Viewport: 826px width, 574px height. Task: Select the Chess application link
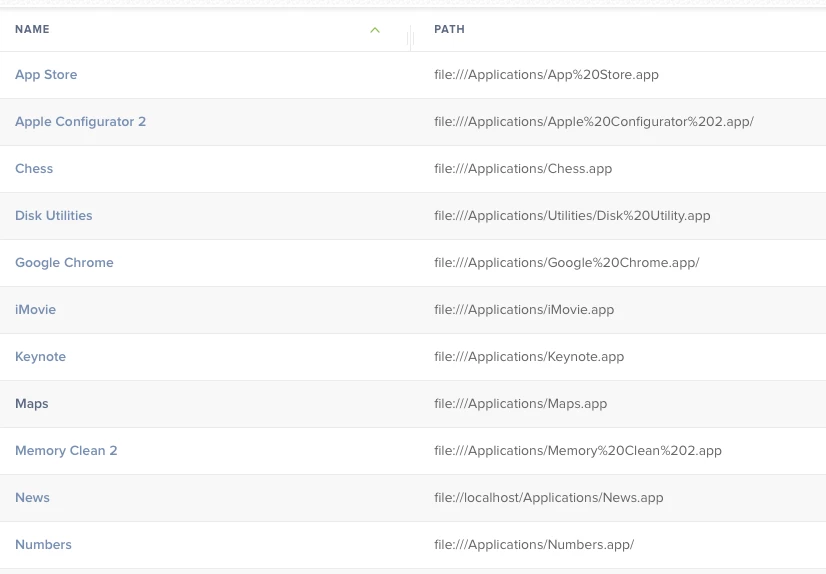click(x=34, y=169)
